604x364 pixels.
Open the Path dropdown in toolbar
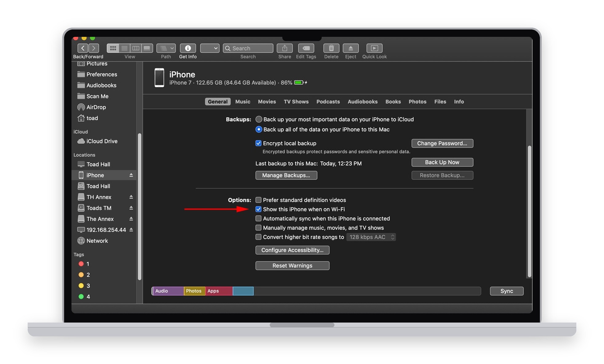166,48
